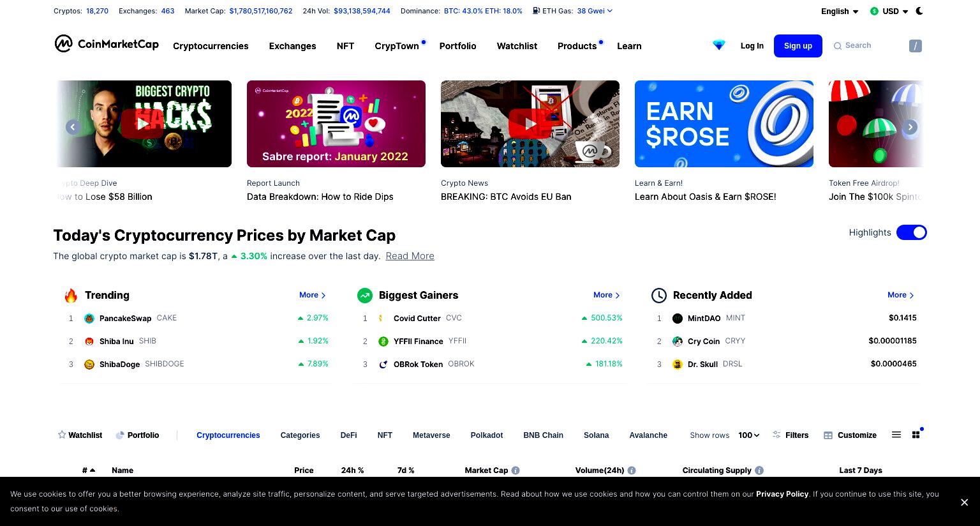
Task: Open the Filters button
Action: (790, 435)
